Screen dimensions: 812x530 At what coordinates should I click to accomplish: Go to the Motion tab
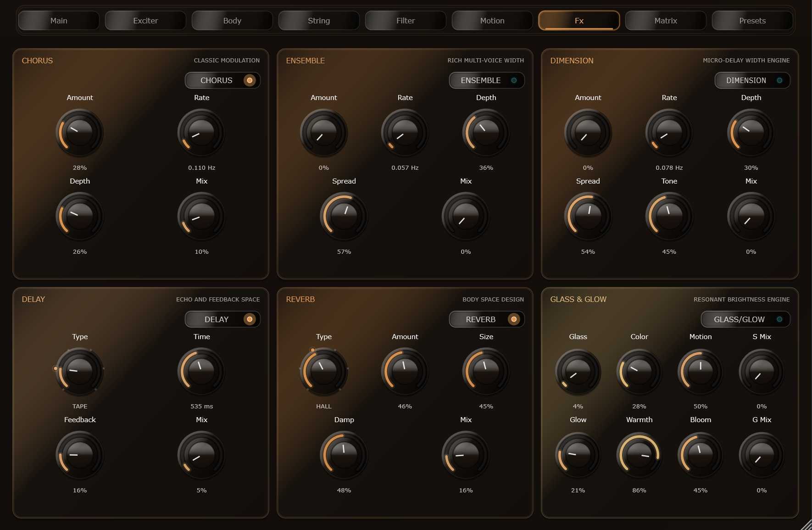[492, 21]
